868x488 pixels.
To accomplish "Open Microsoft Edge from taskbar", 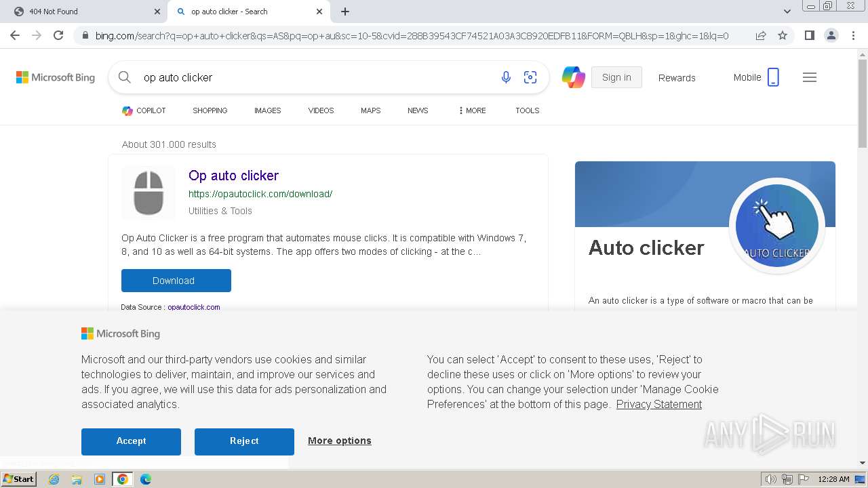I will point(146,479).
